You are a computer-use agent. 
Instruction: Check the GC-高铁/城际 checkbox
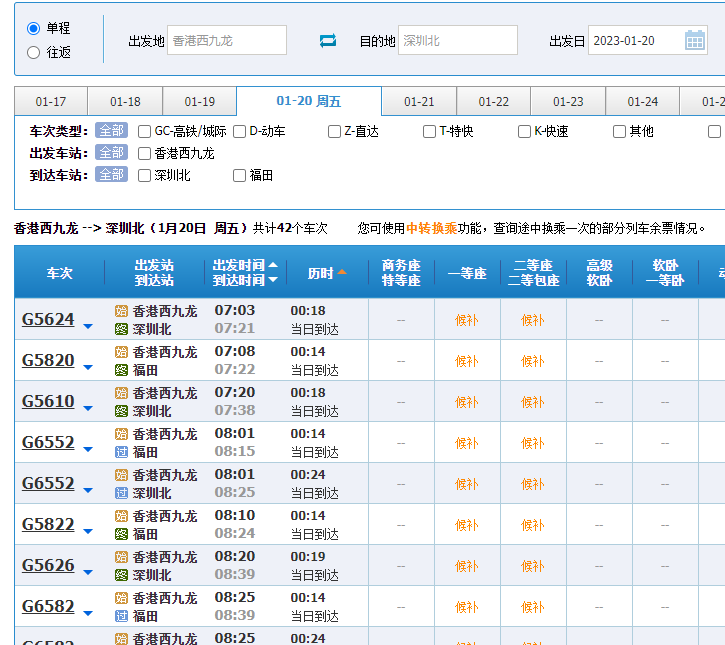(x=145, y=131)
